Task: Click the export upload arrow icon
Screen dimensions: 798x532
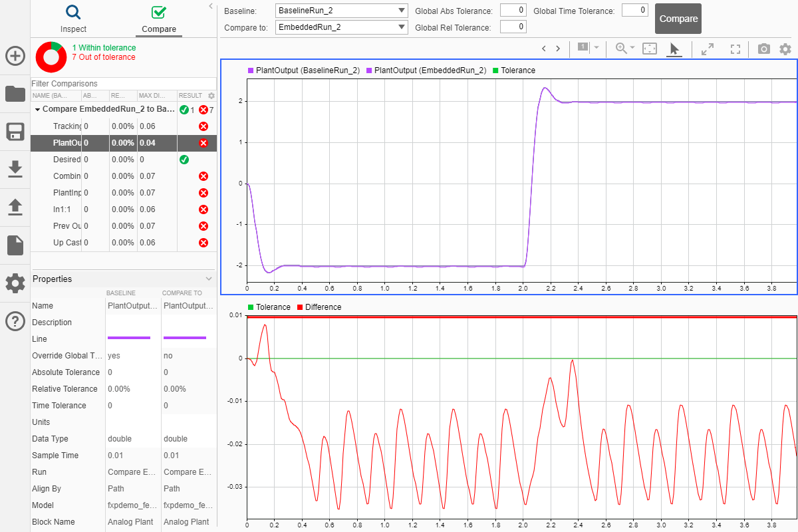Action: 15,207
